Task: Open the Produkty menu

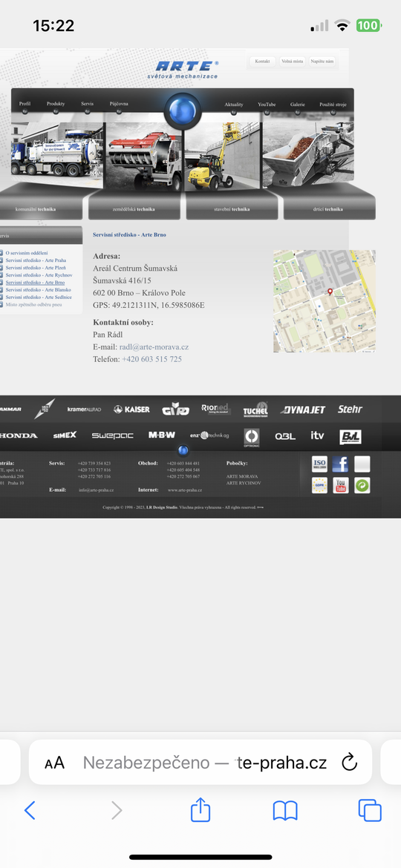Action: pos(56,104)
